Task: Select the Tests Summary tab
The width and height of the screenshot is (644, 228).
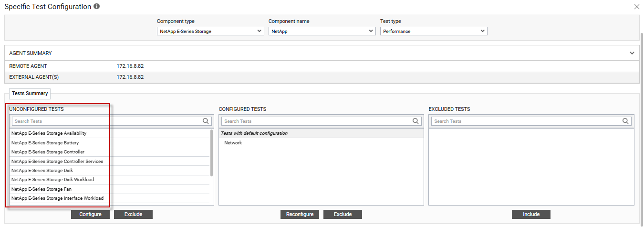Action: coord(30,94)
